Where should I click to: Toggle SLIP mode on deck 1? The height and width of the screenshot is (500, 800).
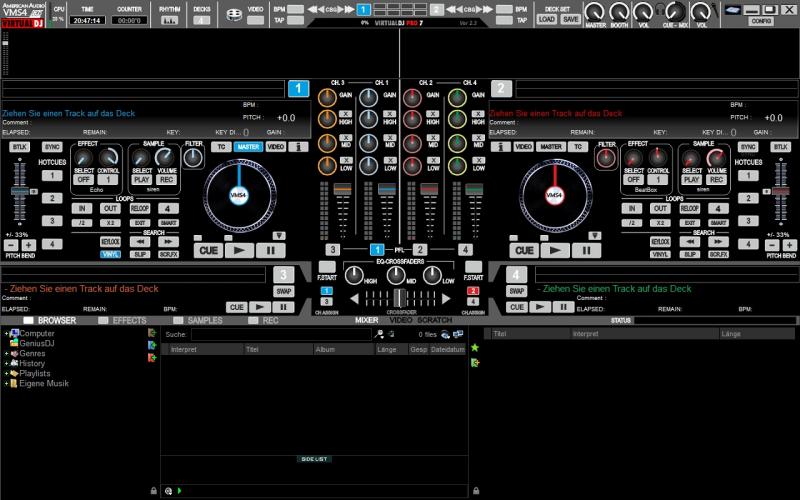click(140, 254)
